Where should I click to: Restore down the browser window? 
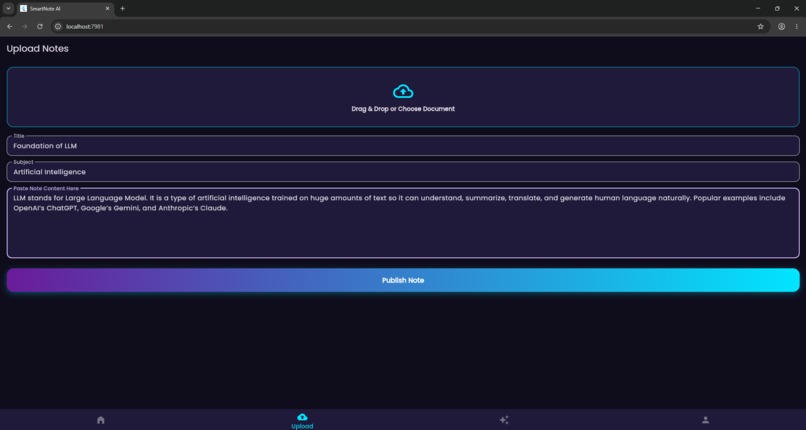[777, 8]
